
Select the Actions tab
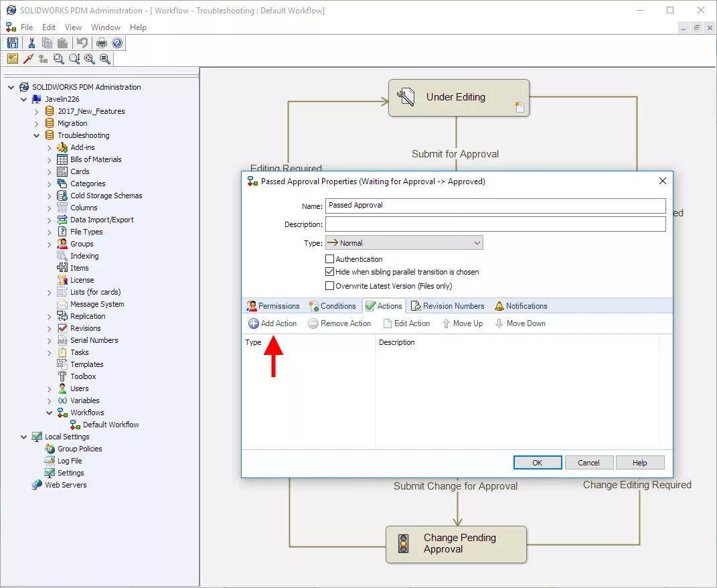384,306
